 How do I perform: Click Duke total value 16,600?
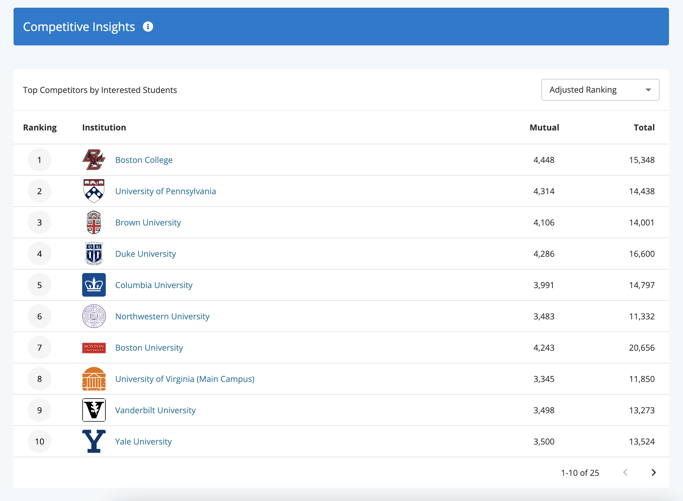coord(642,254)
